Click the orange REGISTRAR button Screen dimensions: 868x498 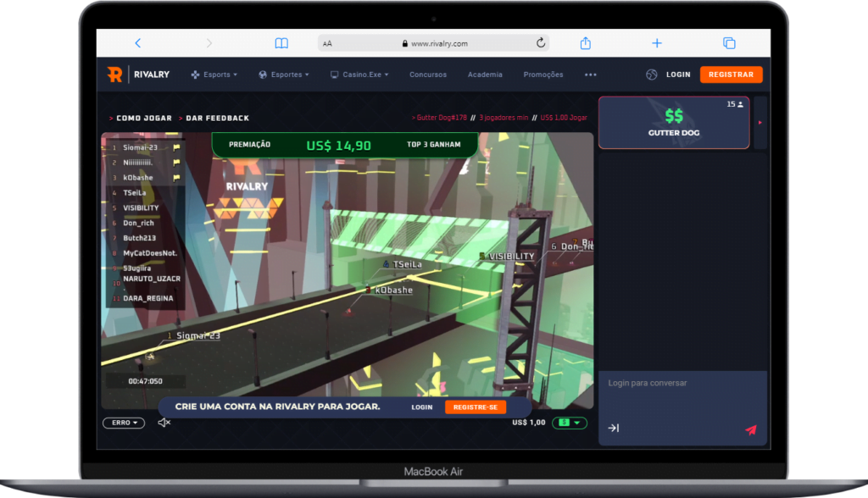click(731, 75)
